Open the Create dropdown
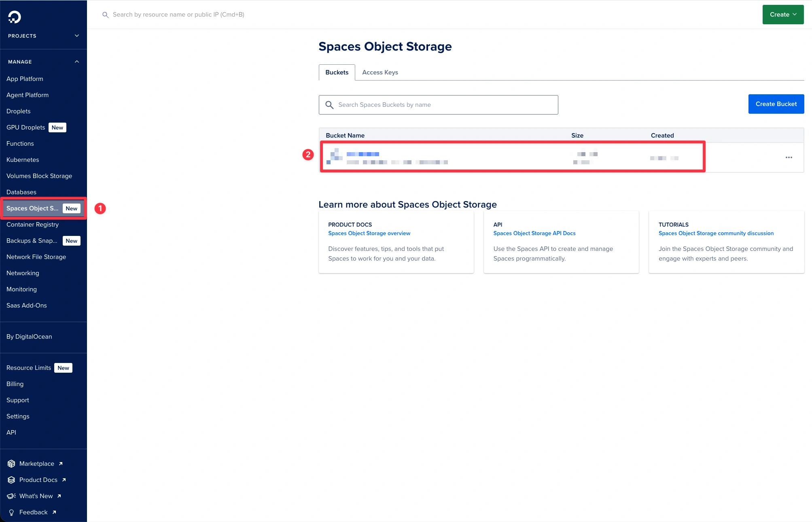The width and height of the screenshot is (812, 522). click(782, 14)
